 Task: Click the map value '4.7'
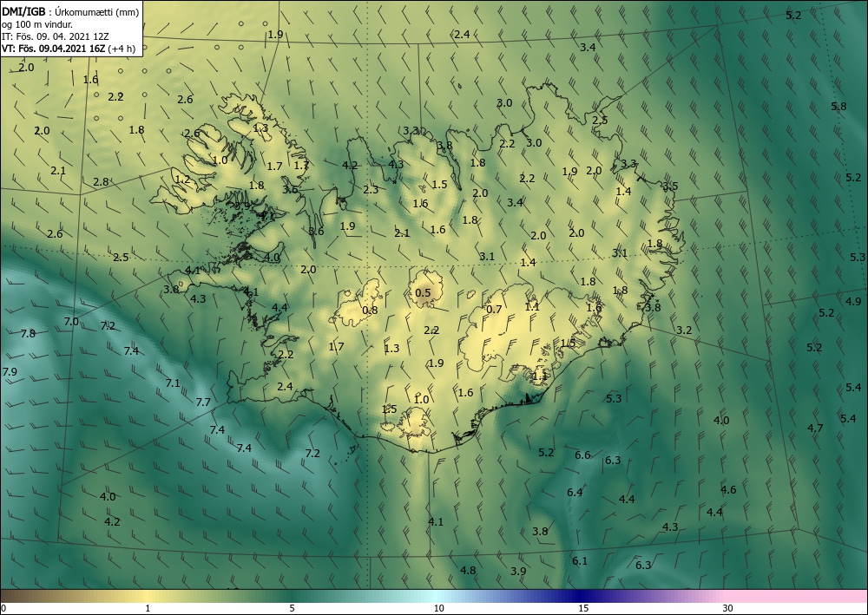815,428
